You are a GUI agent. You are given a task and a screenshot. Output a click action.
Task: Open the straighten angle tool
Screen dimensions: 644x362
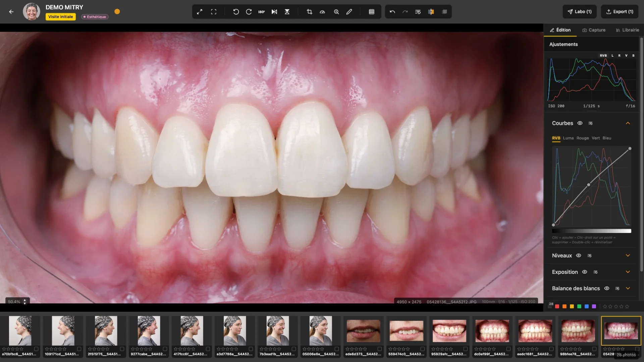(x=322, y=12)
